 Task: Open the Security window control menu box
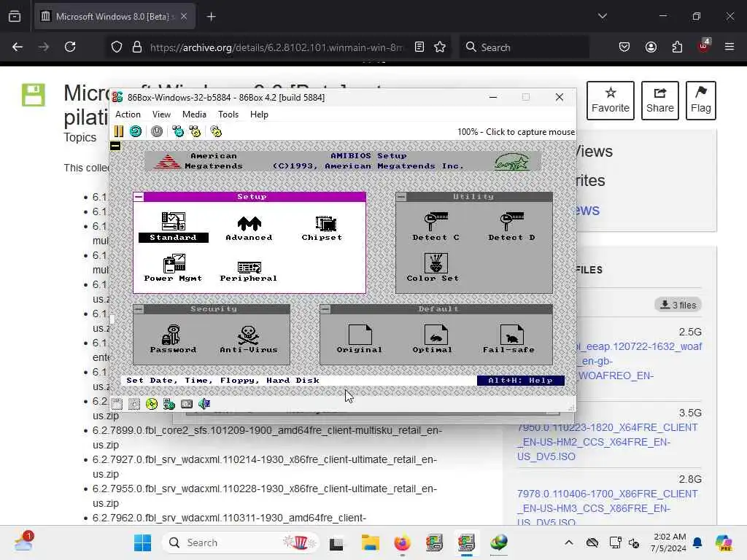(139, 309)
